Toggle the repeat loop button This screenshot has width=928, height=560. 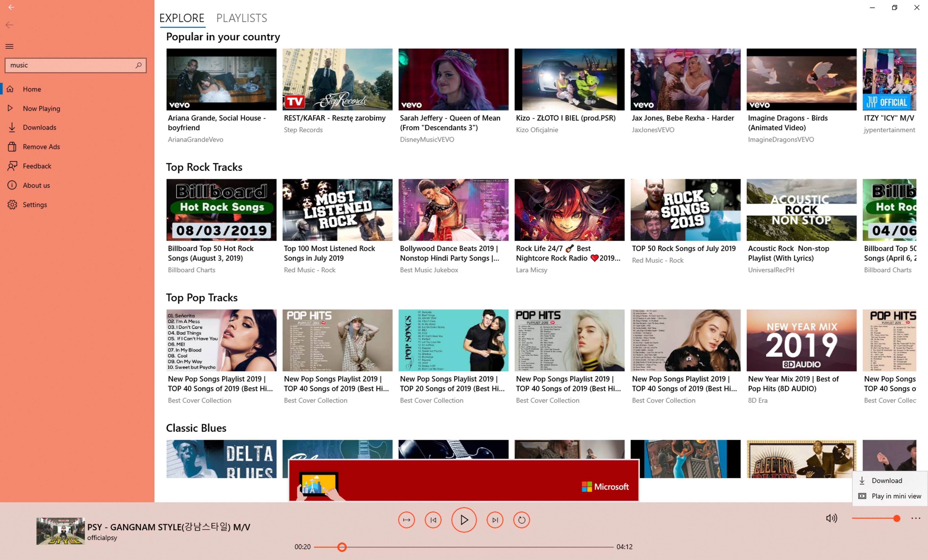tap(521, 520)
